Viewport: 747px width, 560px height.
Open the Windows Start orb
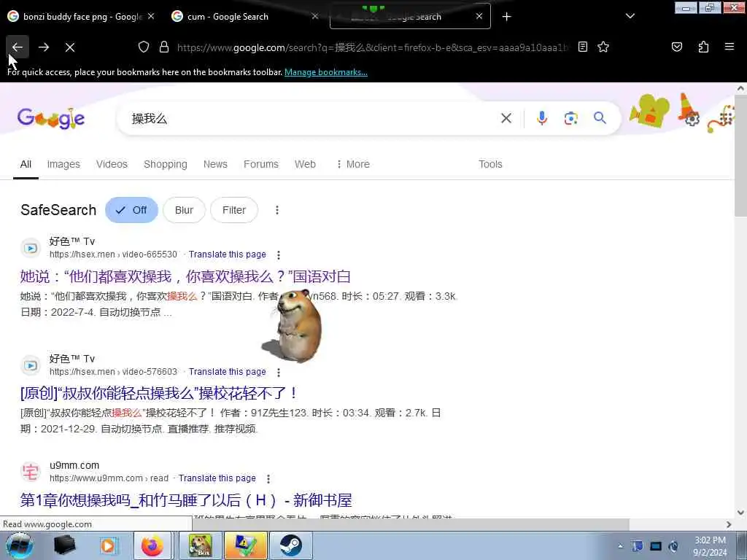click(x=20, y=545)
